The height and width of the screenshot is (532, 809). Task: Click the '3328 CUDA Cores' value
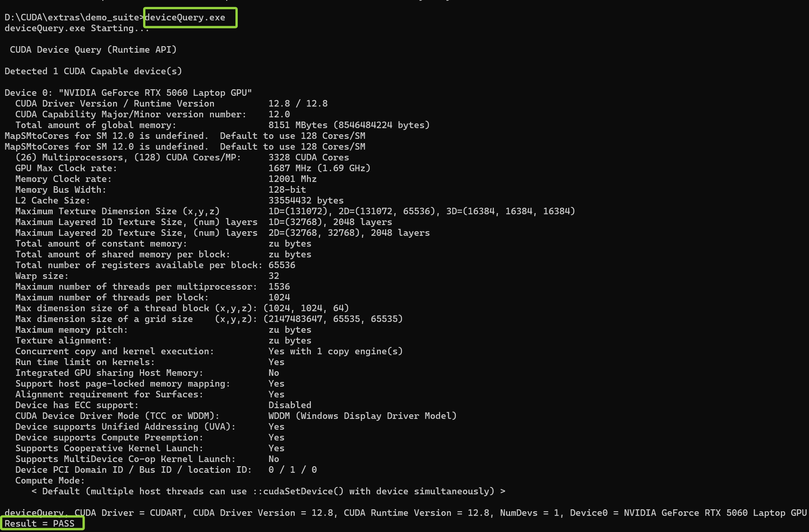(309, 158)
